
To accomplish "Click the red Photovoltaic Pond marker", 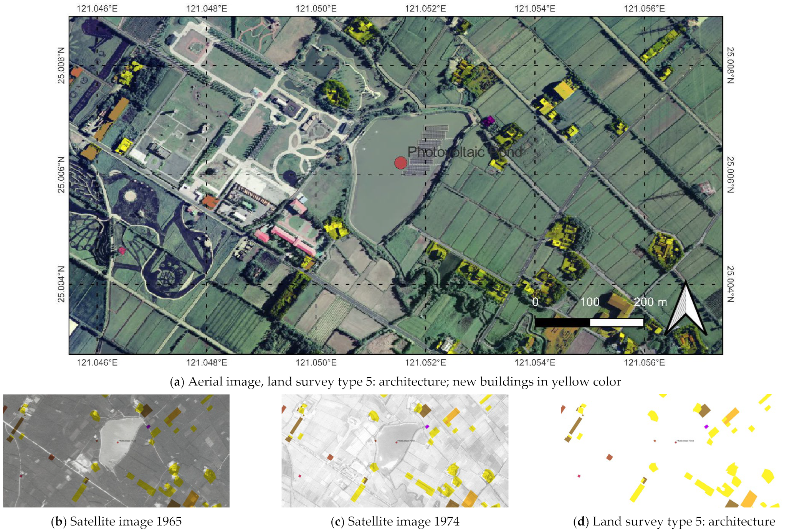I will [x=400, y=163].
